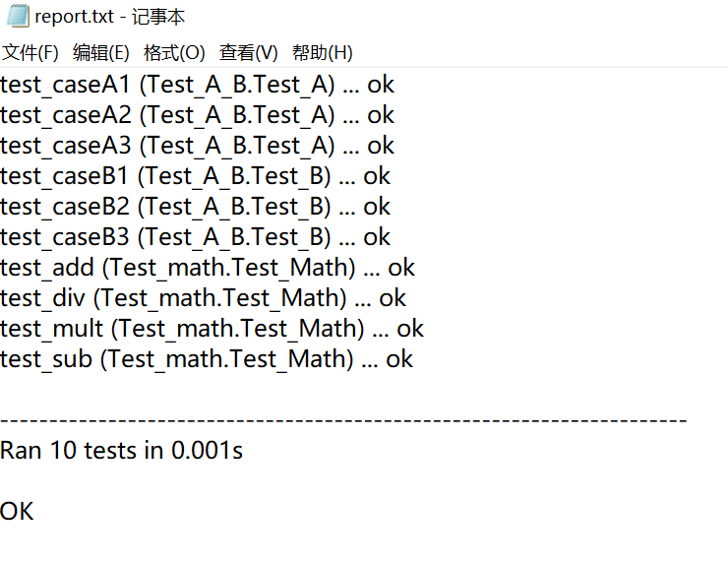Place cursor in test_caseA3 line
Screen dimensions: 728x564
click(x=198, y=146)
